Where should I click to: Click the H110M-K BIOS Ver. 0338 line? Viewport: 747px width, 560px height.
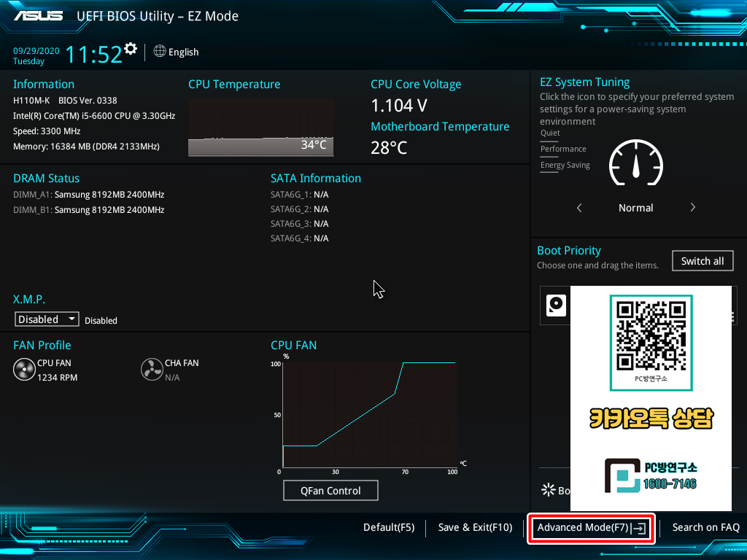point(65,101)
